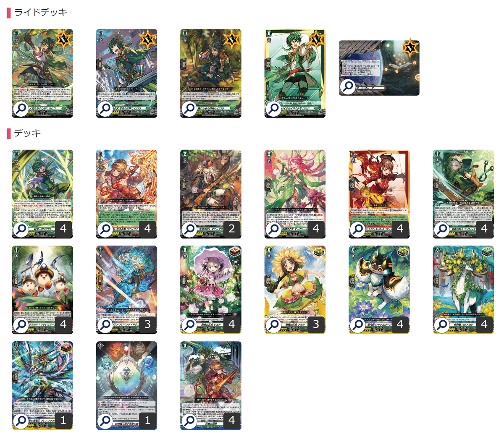Select the red-framed flame girl card
Viewport: 504px width, 434px height.
[x=379, y=194]
